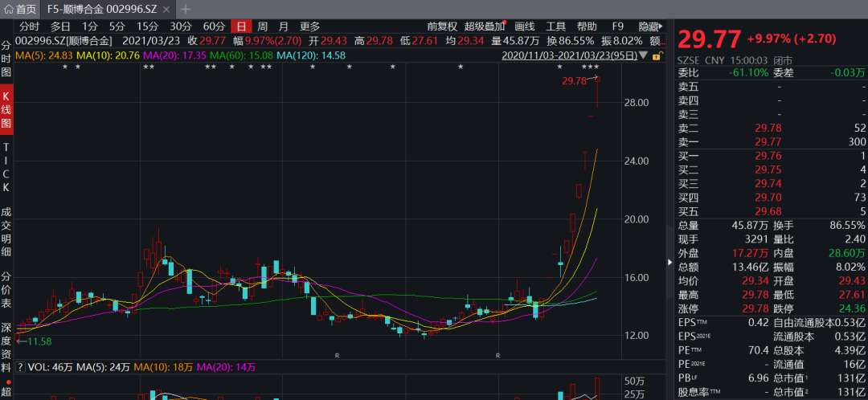Open a new tab with plus icon
Viewport: 868px width, 400px height.
(186, 9)
